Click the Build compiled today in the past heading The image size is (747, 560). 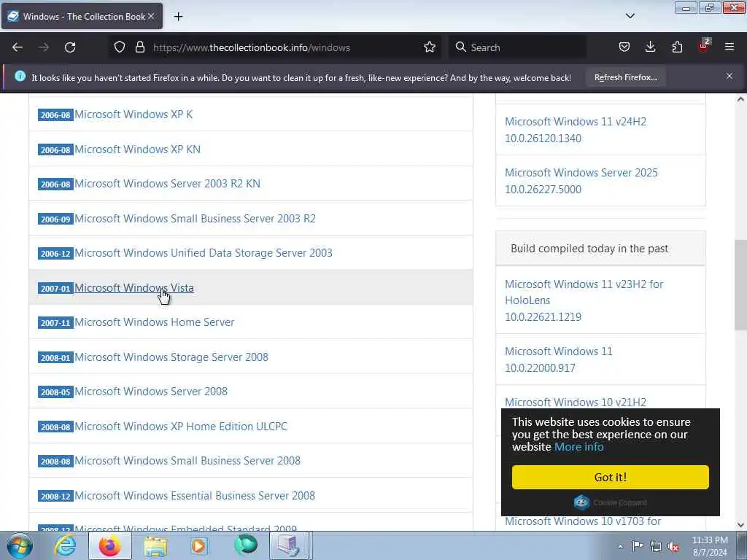pos(589,248)
